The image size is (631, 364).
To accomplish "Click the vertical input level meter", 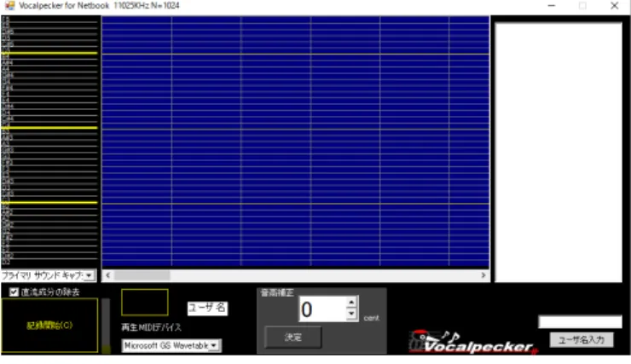I will 106,326.
